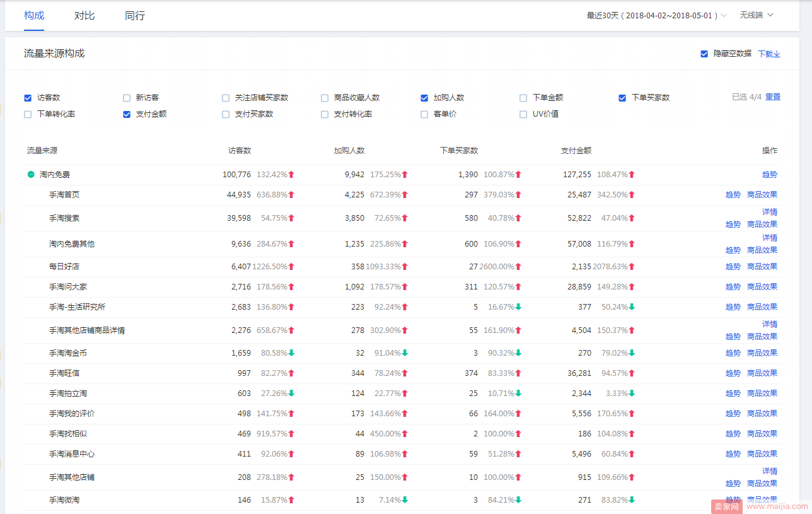Open 详情 for the 手淘其他店铺 row
812x514 pixels.
pyautogui.click(x=770, y=471)
